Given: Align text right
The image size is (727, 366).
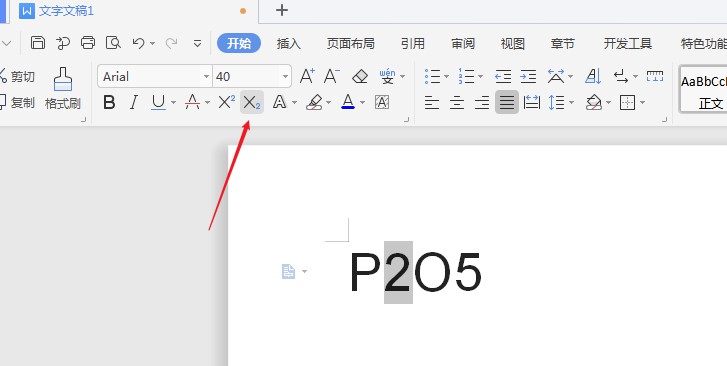Looking at the screenshot, I should (482, 103).
